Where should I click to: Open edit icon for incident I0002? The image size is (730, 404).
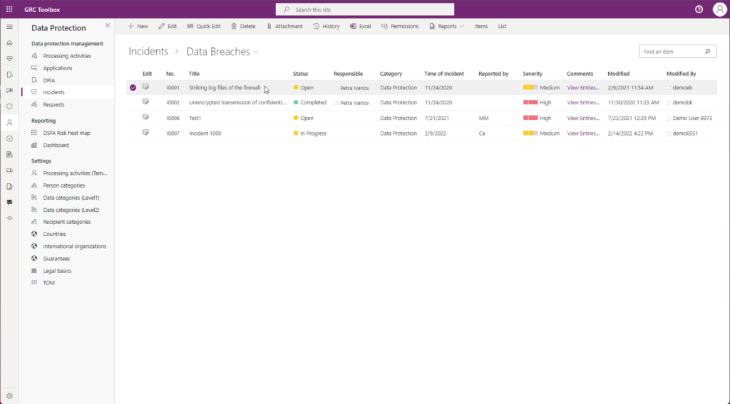[146, 102]
